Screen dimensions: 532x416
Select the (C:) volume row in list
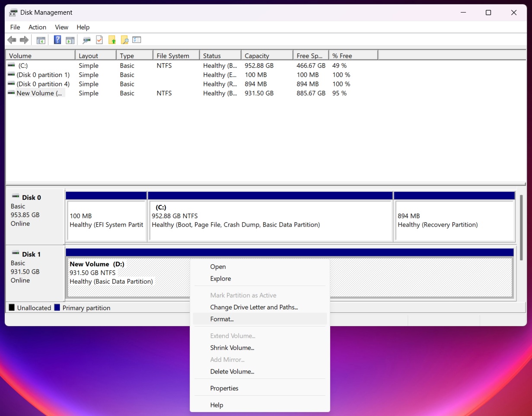coord(22,66)
